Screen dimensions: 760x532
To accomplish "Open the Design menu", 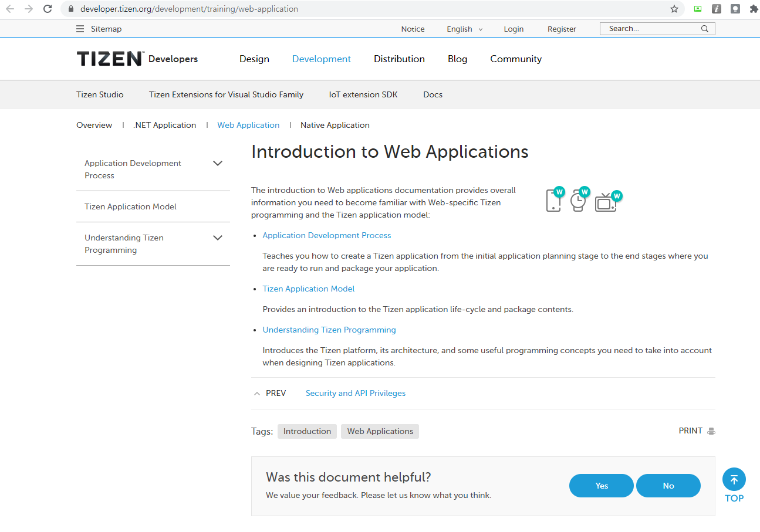I will (254, 59).
